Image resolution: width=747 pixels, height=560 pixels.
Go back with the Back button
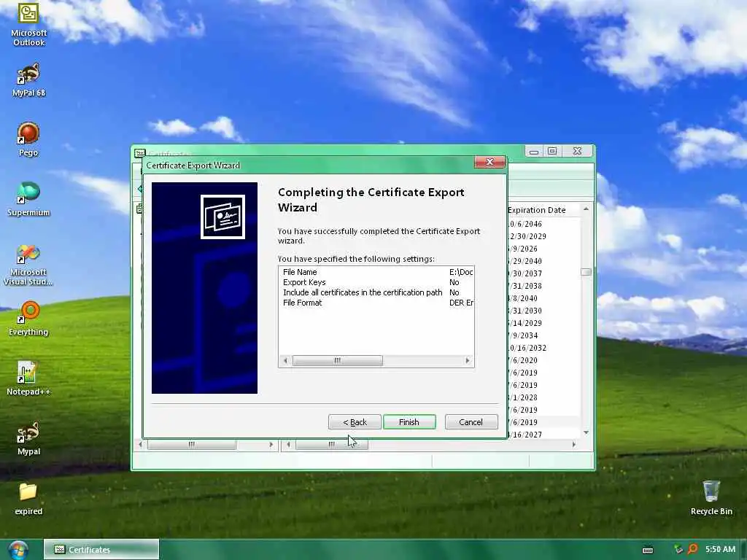point(355,422)
